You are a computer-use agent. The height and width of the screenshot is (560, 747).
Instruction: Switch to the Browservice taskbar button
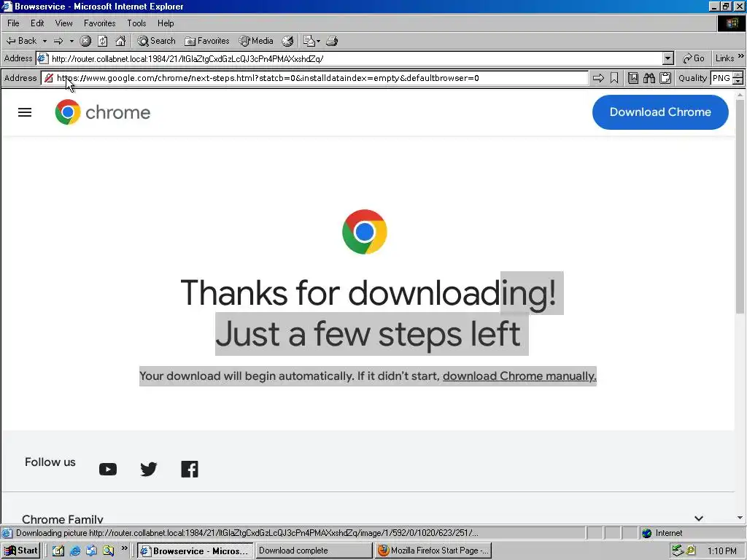coord(196,551)
